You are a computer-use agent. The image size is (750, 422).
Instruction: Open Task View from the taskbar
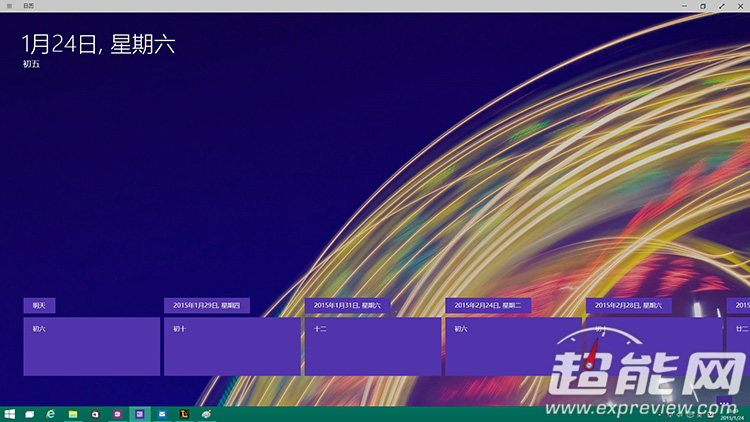tap(30, 414)
